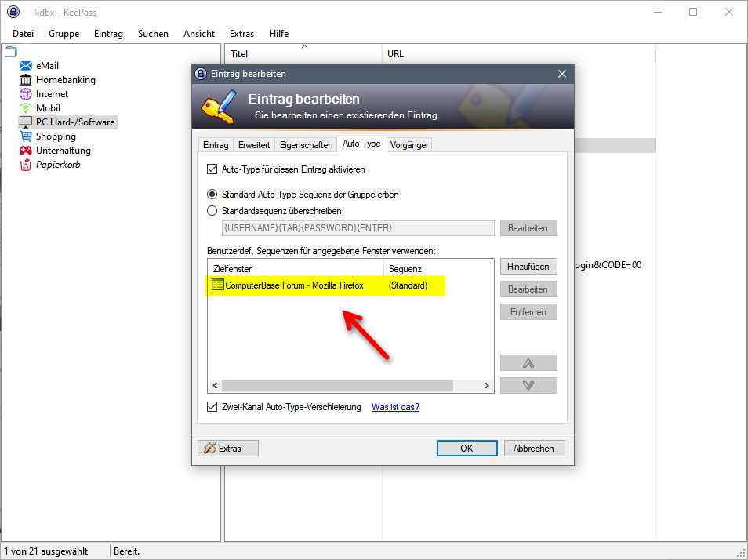This screenshot has width=748, height=560.
Task: Open the Suchen menu
Action: 153,34
